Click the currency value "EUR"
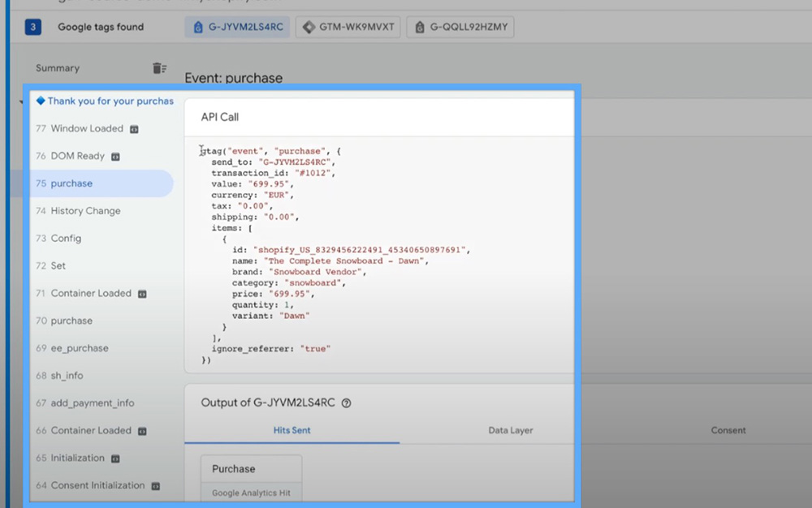The width and height of the screenshot is (812, 508). coord(277,195)
